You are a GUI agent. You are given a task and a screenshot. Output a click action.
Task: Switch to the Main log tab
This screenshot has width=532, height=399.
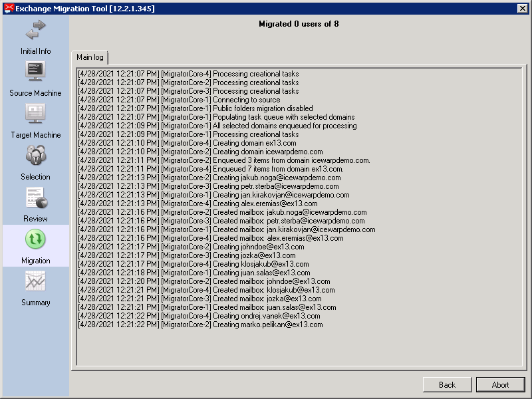pos(90,57)
